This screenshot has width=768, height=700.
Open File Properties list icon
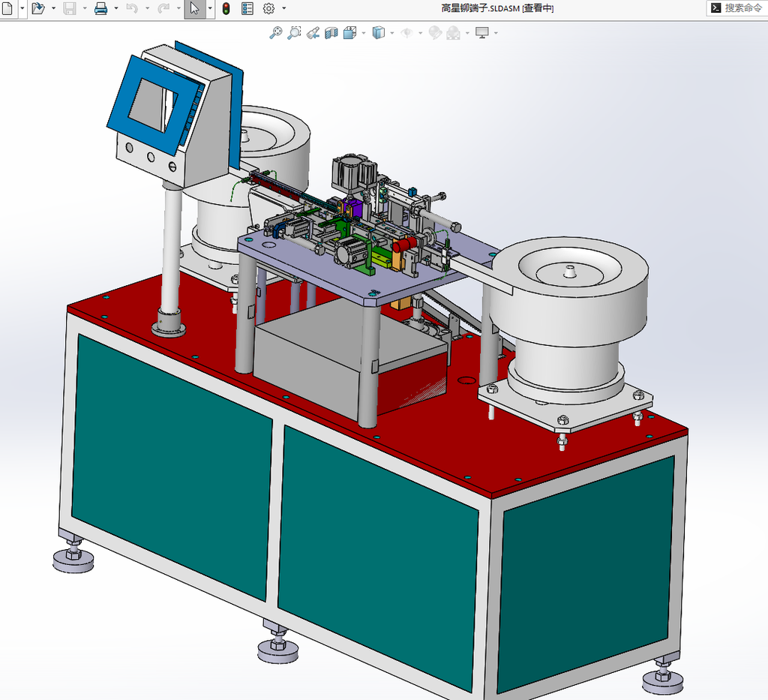pyautogui.click(x=247, y=8)
